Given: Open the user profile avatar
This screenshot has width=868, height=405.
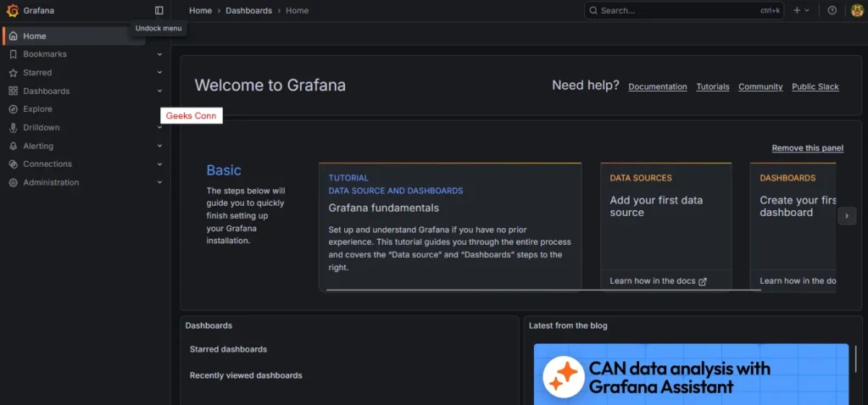Looking at the screenshot, I should 857,10.
